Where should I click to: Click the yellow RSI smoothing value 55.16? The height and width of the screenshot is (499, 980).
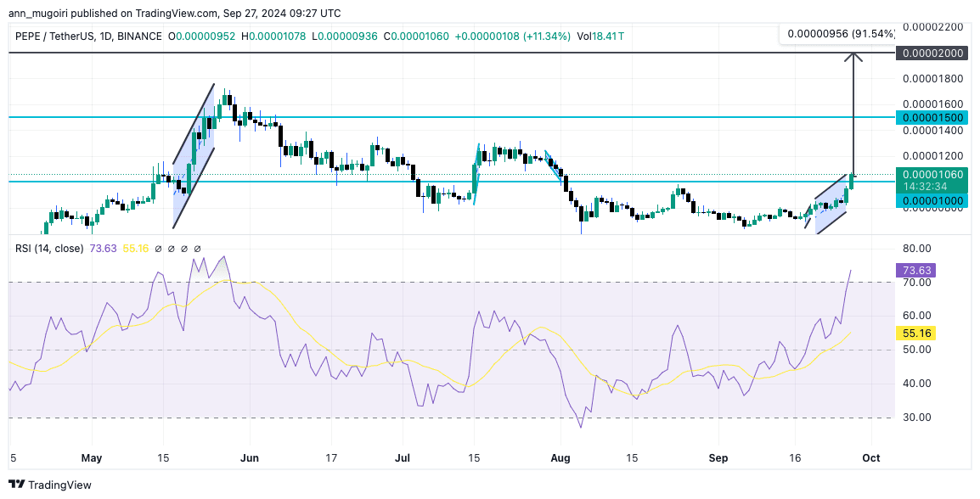(x=915, y=334)
